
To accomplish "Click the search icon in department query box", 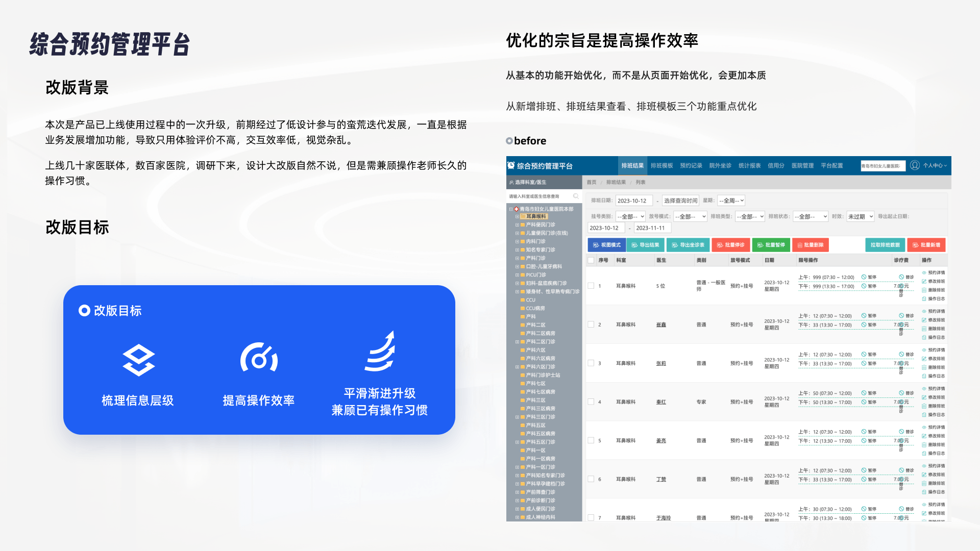I will coord(576,196).
